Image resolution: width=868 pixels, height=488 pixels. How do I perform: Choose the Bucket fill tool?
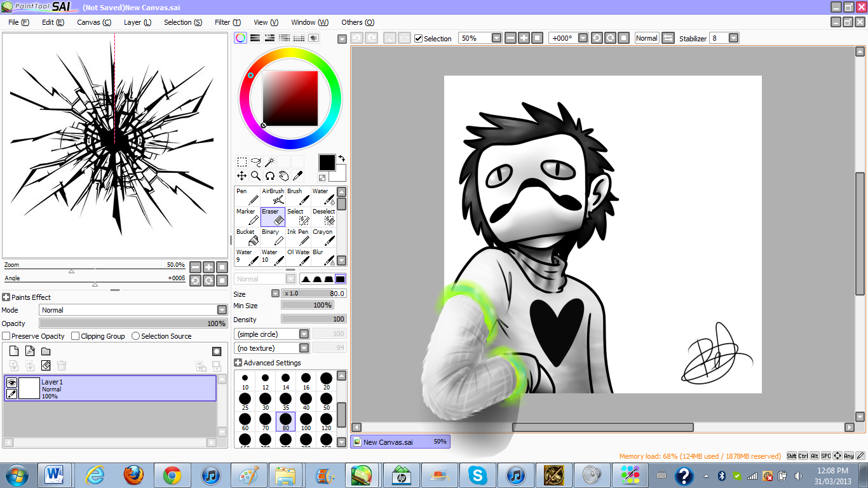(x=247, y=237)
